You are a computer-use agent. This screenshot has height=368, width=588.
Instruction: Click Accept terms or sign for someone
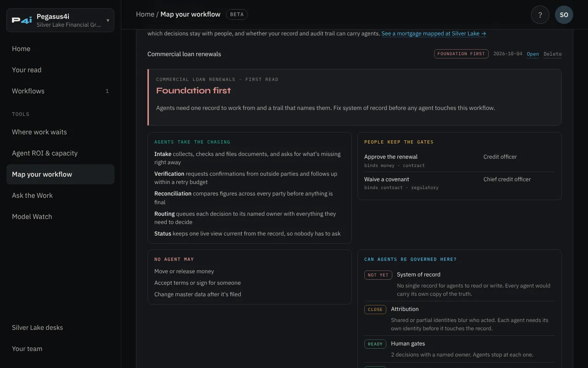[x=198, y=283]
